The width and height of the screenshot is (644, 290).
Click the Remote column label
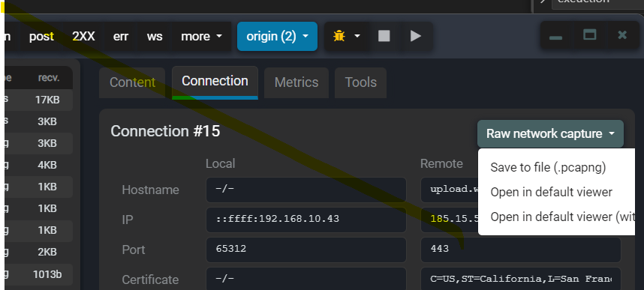coord(441,163)
